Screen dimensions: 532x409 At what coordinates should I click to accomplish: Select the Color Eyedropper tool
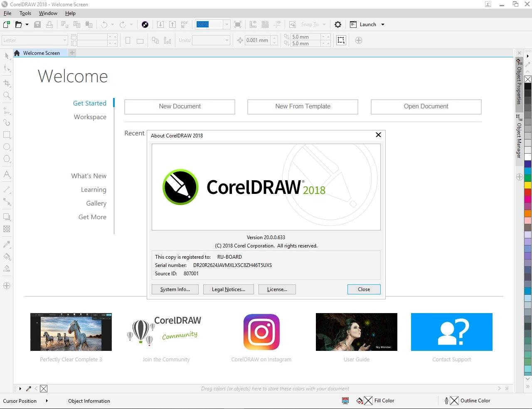pos(7,244)
